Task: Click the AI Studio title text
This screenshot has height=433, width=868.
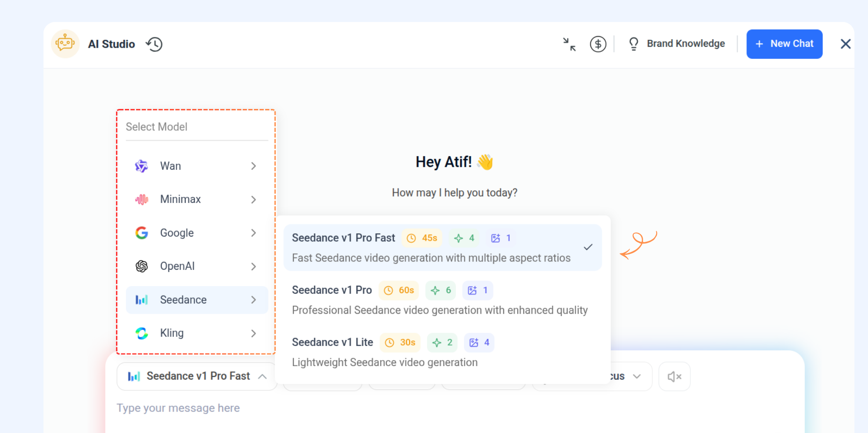Action: [x=111, y=44]
